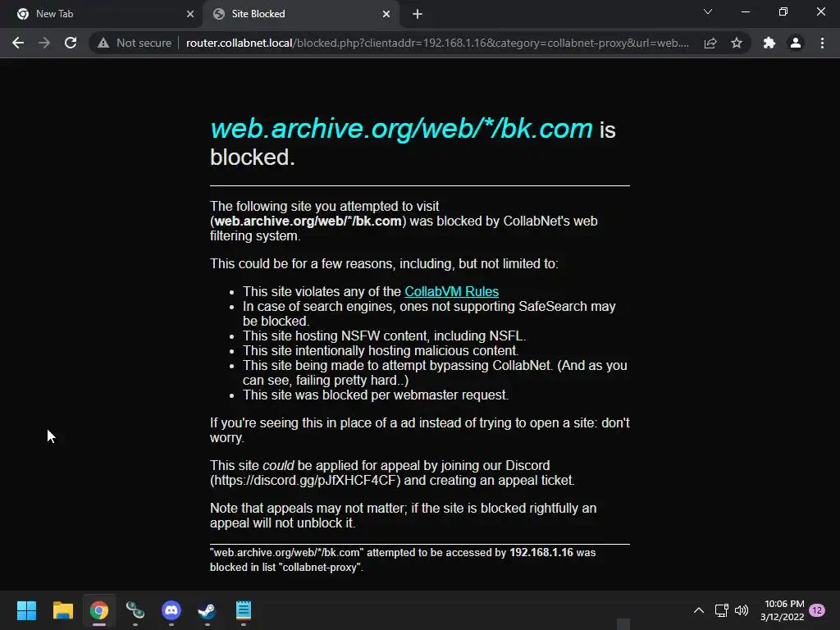Open the clock and date 10:06 PM
Image resolution: width=840 pixels, height=630 pixels.
click(782, 610)
